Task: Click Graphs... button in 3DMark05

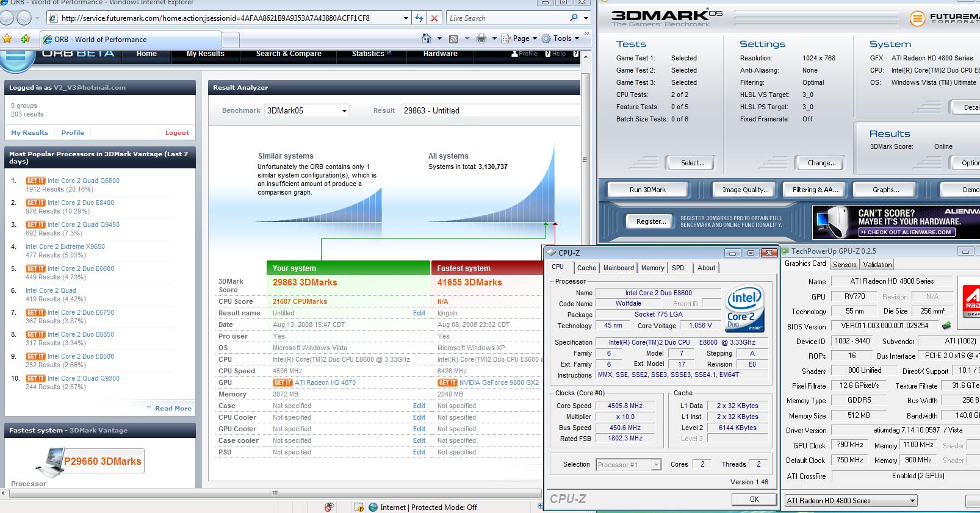Action: [x=885, y=190]
